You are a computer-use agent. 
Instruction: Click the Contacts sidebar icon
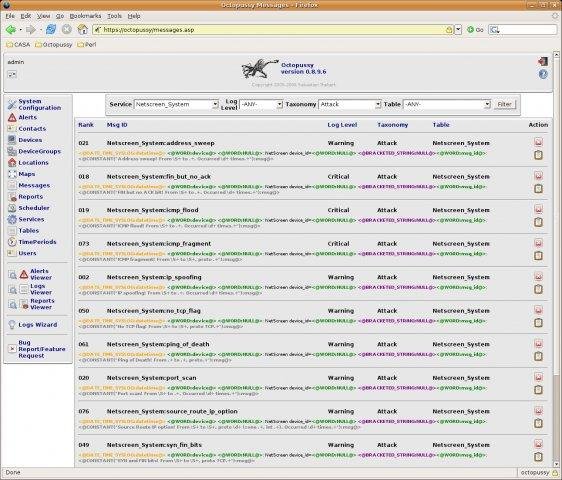(x=12, y=128)
